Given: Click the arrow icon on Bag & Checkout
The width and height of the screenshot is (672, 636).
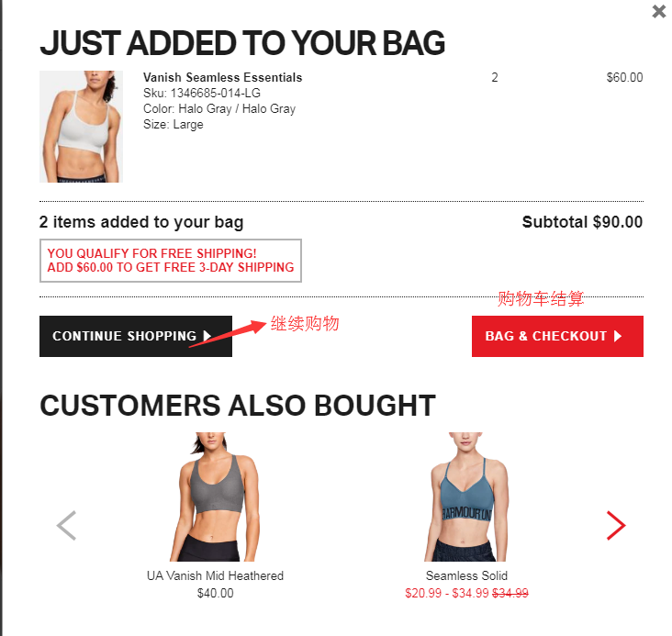Looking at the screenshot, I should pyautogui.click(x=618, y=336).
